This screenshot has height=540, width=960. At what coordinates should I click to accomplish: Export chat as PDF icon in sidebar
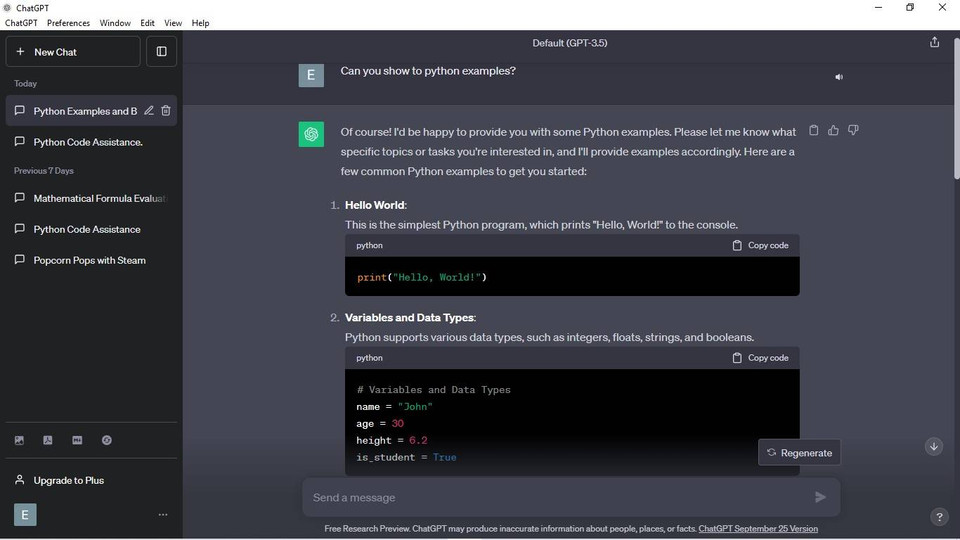coord(47,440)
